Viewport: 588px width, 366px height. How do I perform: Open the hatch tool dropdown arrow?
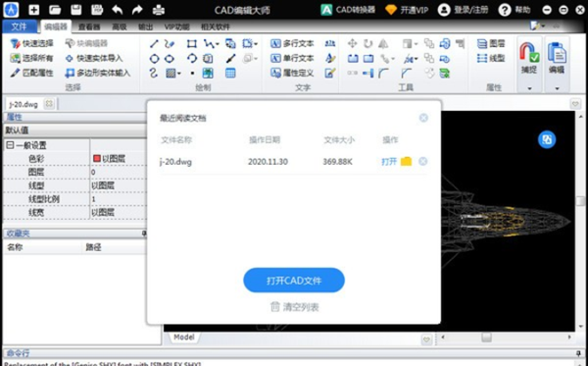[179, 74]
